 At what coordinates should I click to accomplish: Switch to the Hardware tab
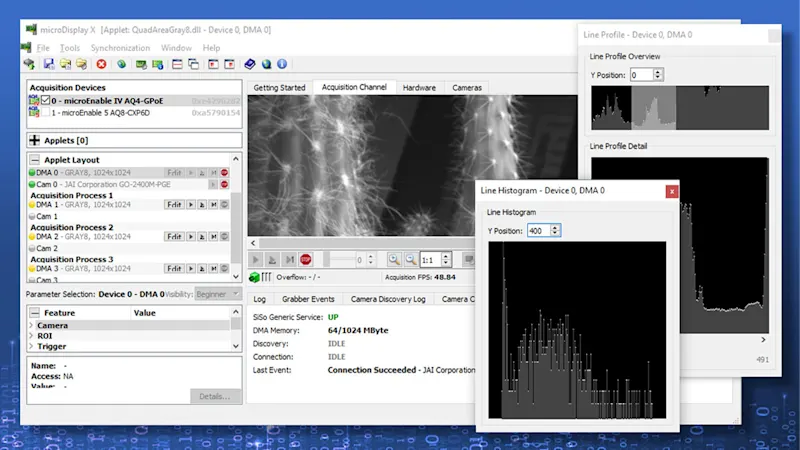coord(419,88)
